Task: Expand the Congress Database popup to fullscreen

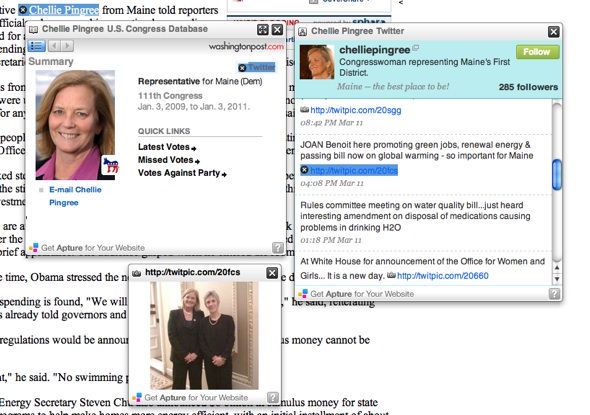Action: coord(263,30)
